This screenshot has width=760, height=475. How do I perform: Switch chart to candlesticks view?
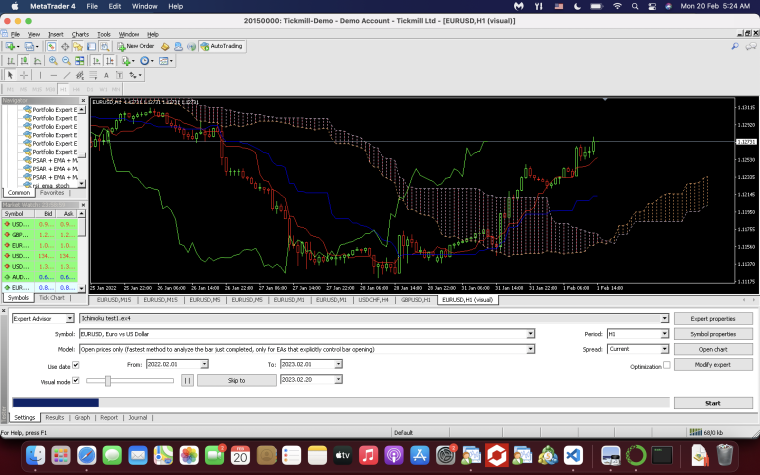pyautogui.click(x=24, y=61)
